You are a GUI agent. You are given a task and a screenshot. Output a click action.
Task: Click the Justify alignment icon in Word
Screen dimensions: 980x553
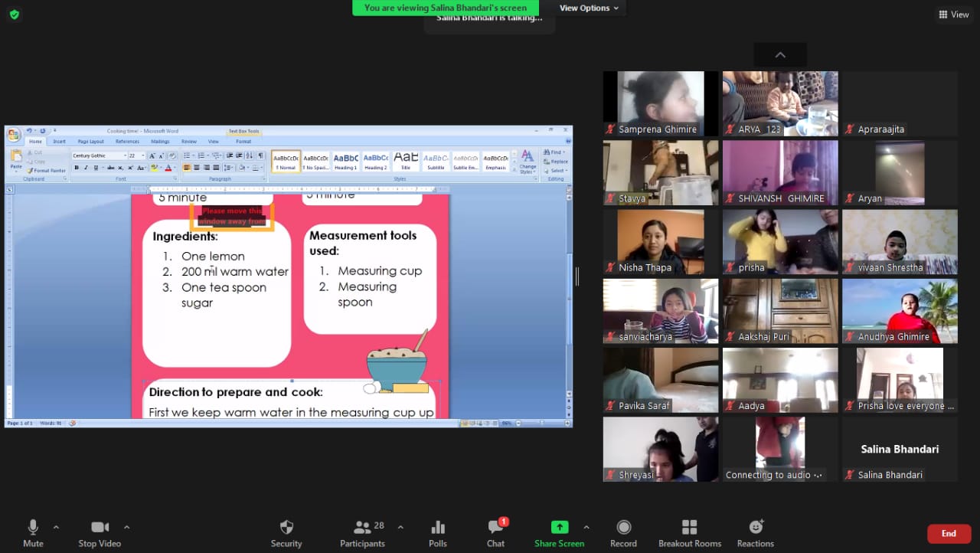[x=216, y=168]
